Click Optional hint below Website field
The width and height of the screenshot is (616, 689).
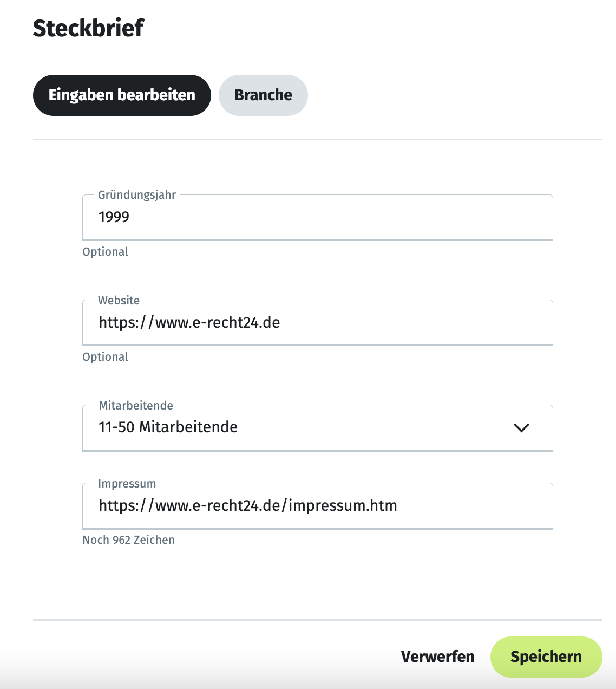pos(105,357)
